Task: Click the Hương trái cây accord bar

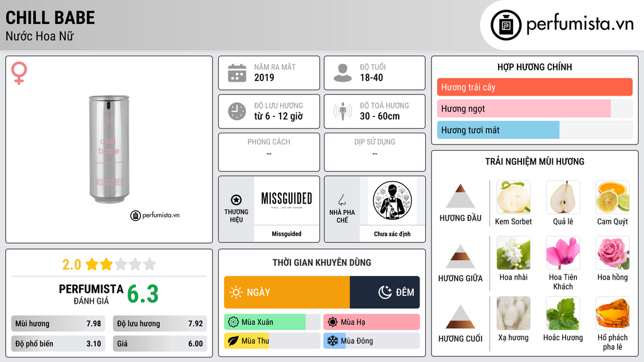Action: (x=535, y=87)
